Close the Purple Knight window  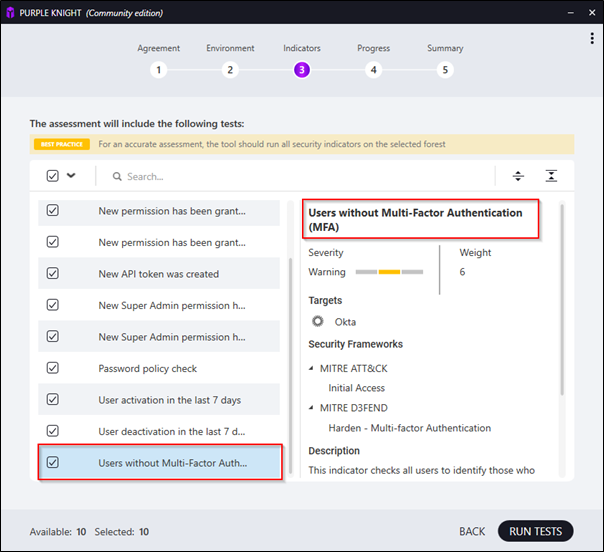coord(592,13)
